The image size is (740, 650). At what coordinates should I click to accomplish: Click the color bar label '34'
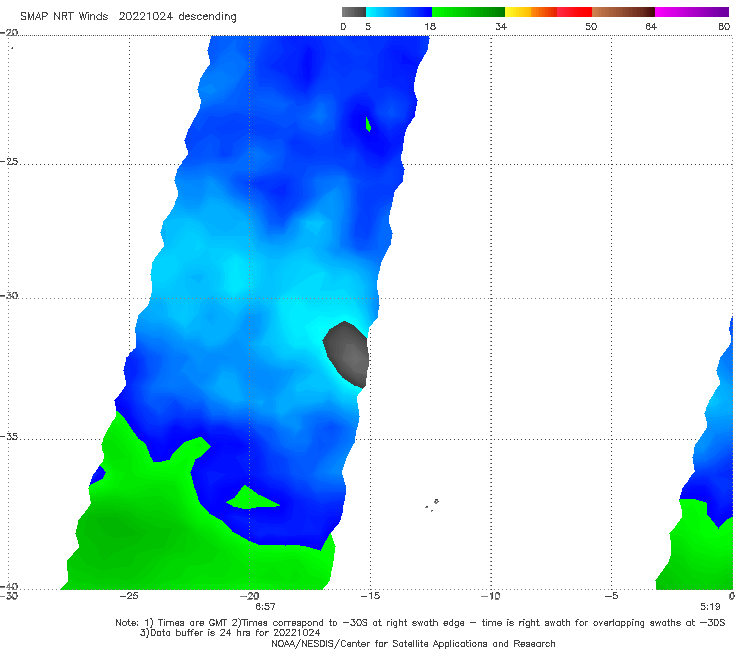click(501, 26)
